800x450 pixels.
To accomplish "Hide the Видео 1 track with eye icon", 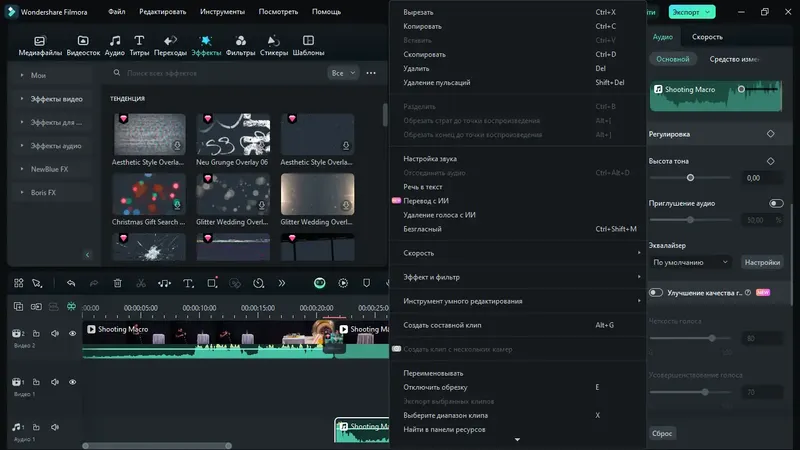I will click(72, 382).
